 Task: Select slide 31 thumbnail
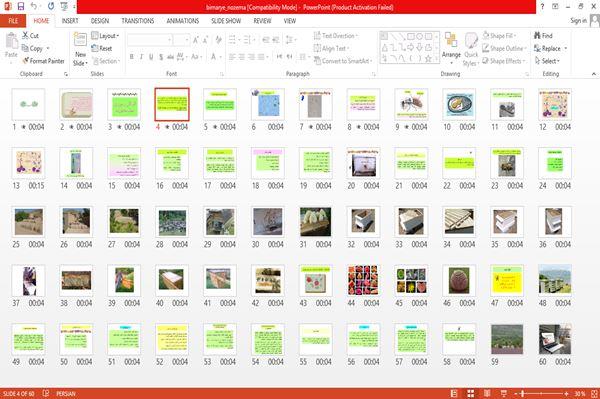tap(316, 221)
